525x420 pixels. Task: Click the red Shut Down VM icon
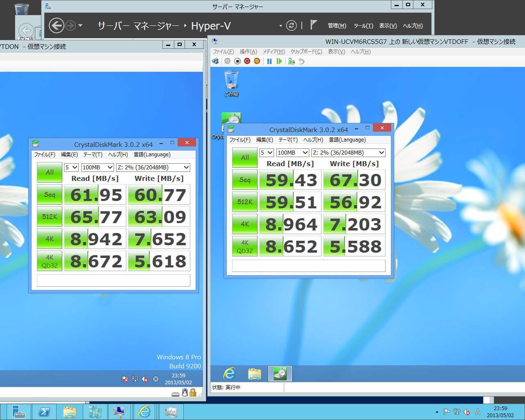(247, 61)
